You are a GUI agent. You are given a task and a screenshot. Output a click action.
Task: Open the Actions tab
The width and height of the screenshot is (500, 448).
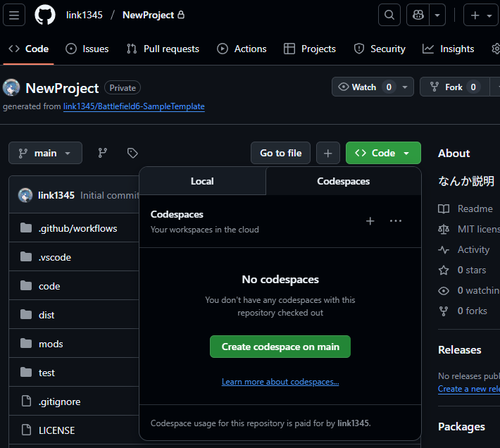click(242, 49)
